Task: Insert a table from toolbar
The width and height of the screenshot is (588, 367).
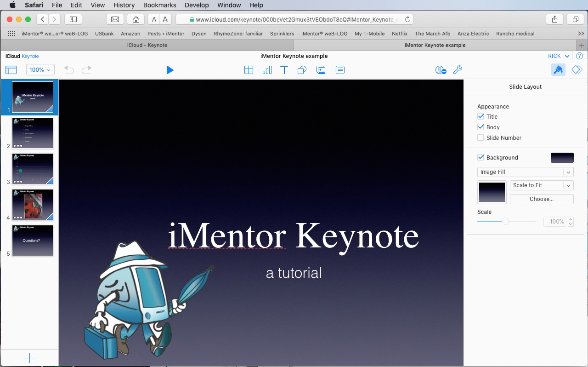Action: (249, 70)
